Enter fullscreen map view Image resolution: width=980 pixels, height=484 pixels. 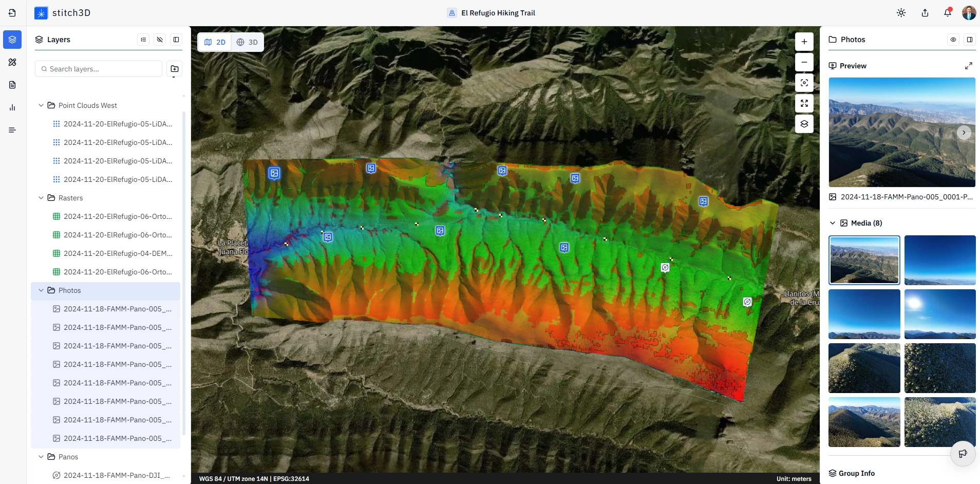[804, 103]
